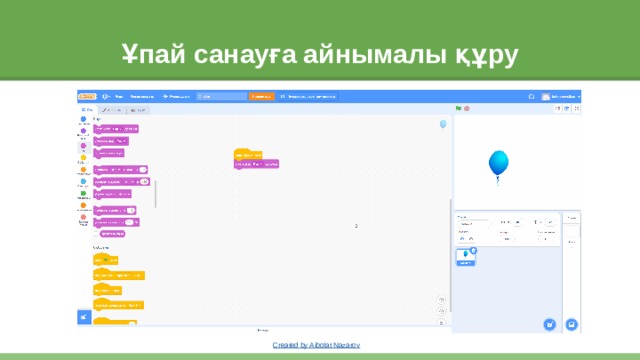
Task: Click the Add Extension button
Action: click(84, 317)
